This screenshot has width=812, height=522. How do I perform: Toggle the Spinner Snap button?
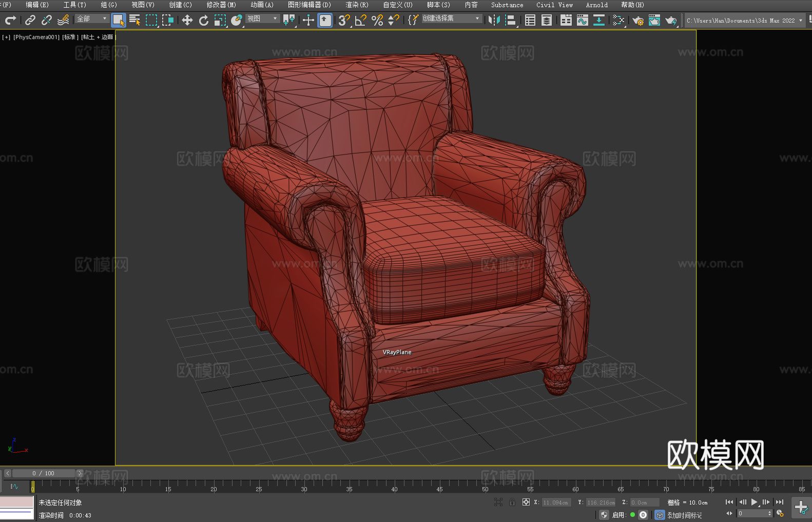point(394,20)
